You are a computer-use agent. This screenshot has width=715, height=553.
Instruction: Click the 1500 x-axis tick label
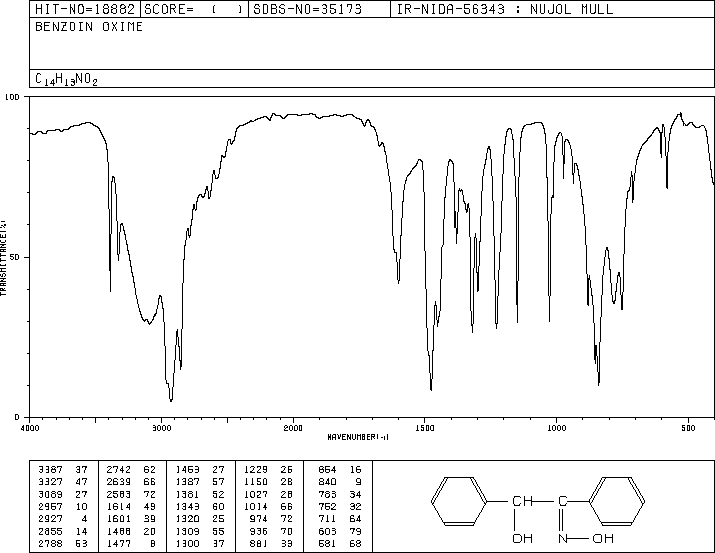[425, 428]
